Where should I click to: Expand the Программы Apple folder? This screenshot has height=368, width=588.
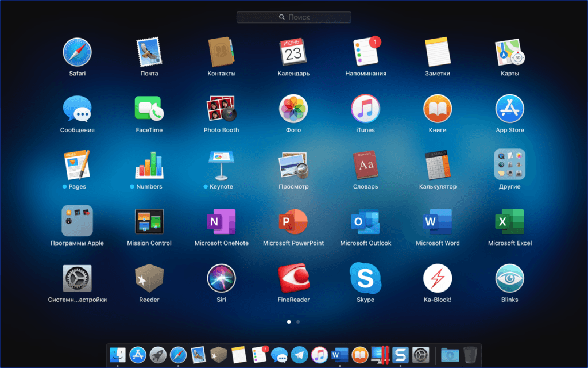pyautogui.click(x=77, y=222)
